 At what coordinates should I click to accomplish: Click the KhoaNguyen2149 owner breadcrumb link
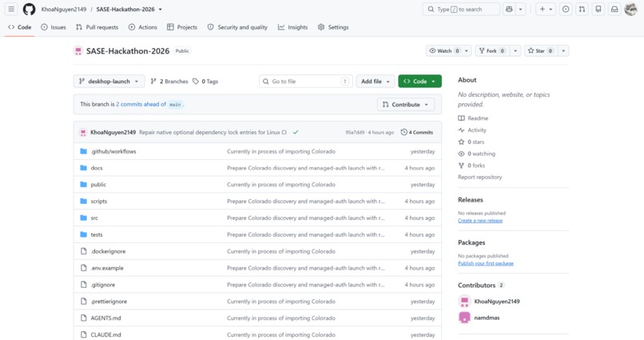64,10
